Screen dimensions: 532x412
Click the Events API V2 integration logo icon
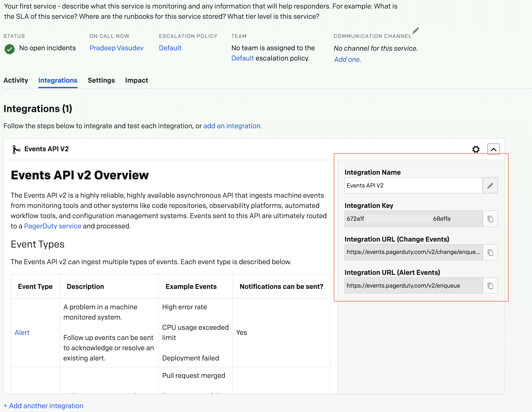tap(16, 149)
